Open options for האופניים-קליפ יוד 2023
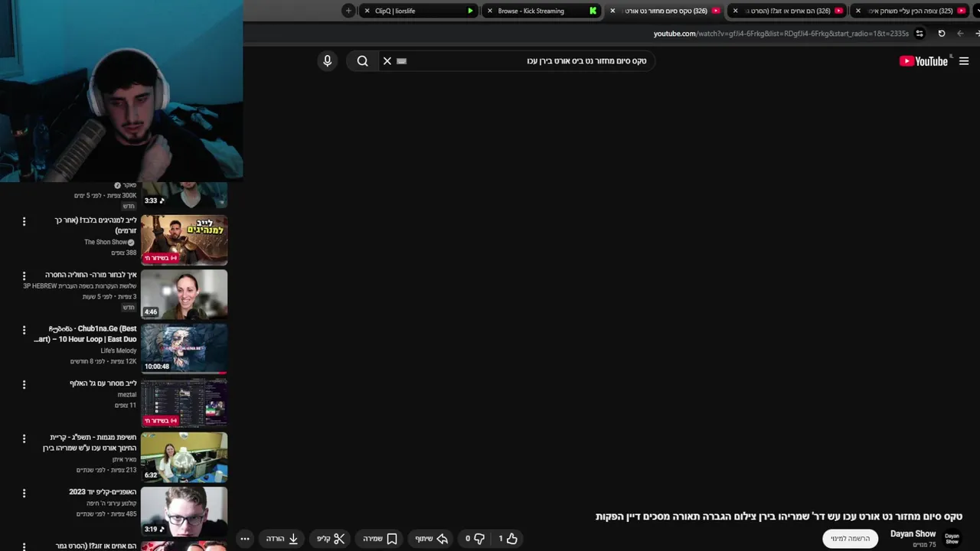Screen dimensions: 980x551 [x=24, y=493]
